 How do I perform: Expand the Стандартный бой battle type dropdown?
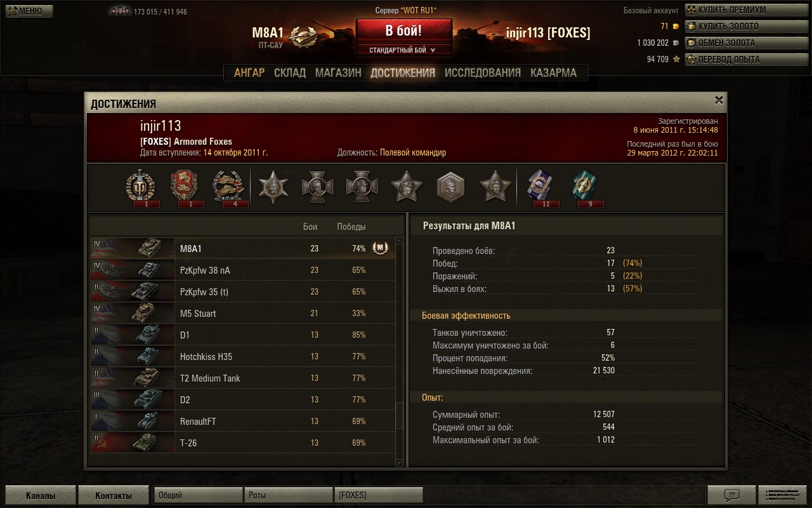click(x=403, y=50)
